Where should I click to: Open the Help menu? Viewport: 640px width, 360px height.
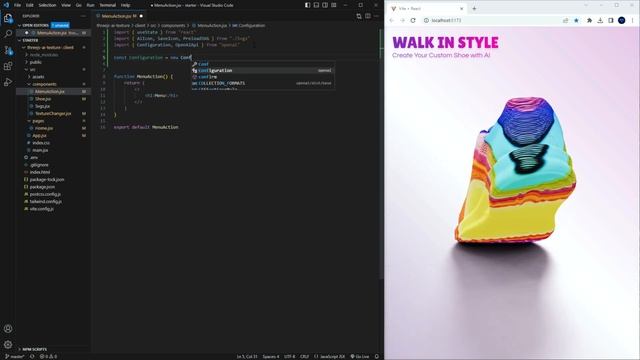(x=126, y=5)
